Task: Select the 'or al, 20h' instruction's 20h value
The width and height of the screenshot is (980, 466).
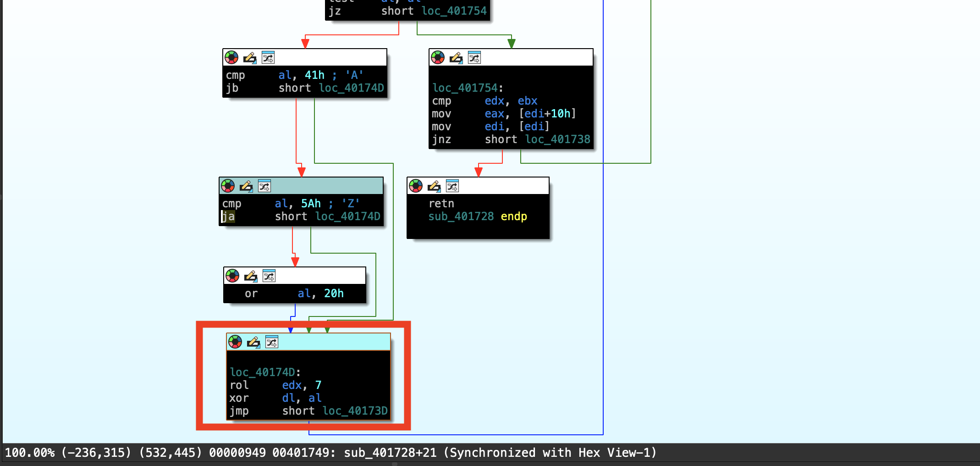Action: pos(334,294)
